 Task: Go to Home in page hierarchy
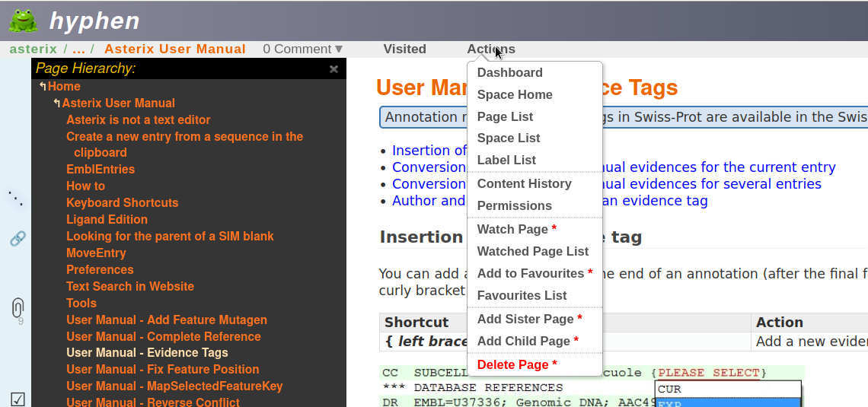tap(64, 86)
